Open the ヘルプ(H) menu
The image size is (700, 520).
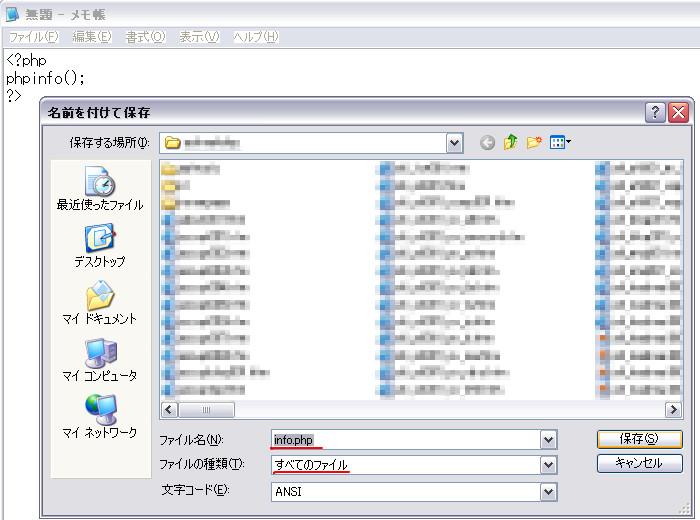coord(256,37)
